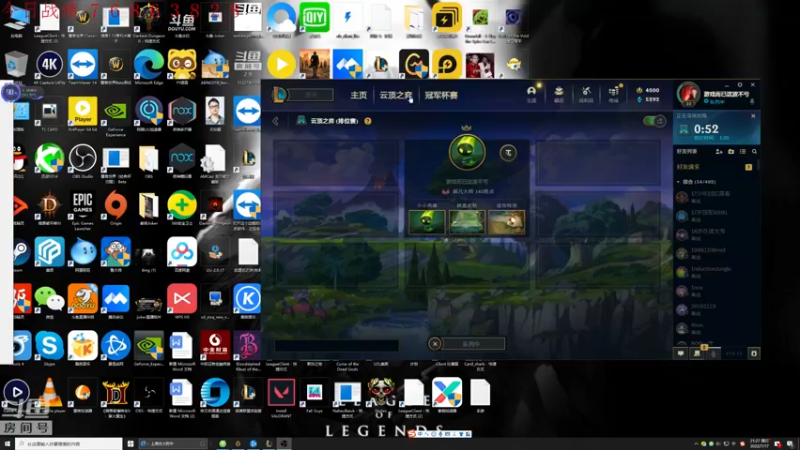The width and height of the screenshot is (800, 450).
Task: Click the green lobby player portrait
Action: pos(466,152)
